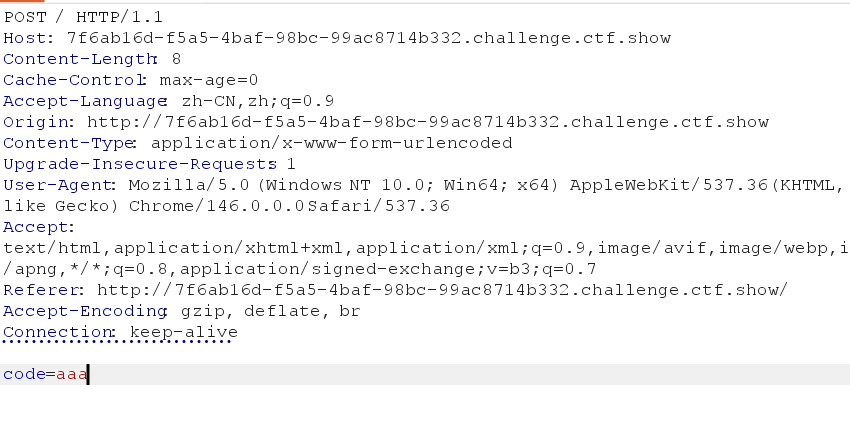Click the text/html accept value line
The width and height of the screenshot is (850, 441).
pyautogui.click(x=426, y=248)
